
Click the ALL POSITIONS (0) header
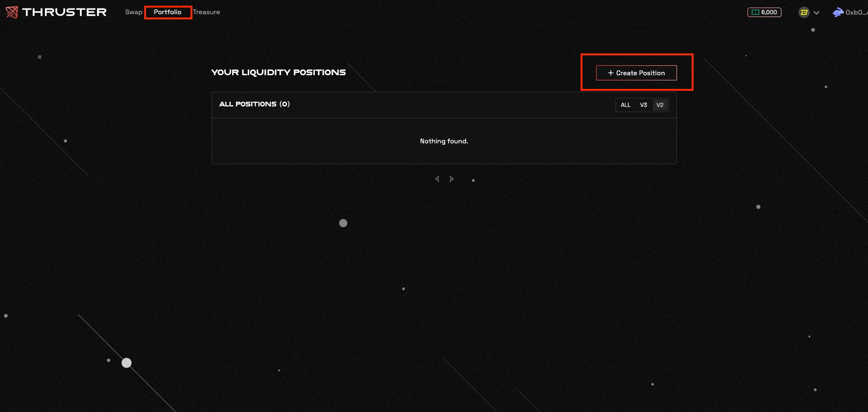(254, 104)
